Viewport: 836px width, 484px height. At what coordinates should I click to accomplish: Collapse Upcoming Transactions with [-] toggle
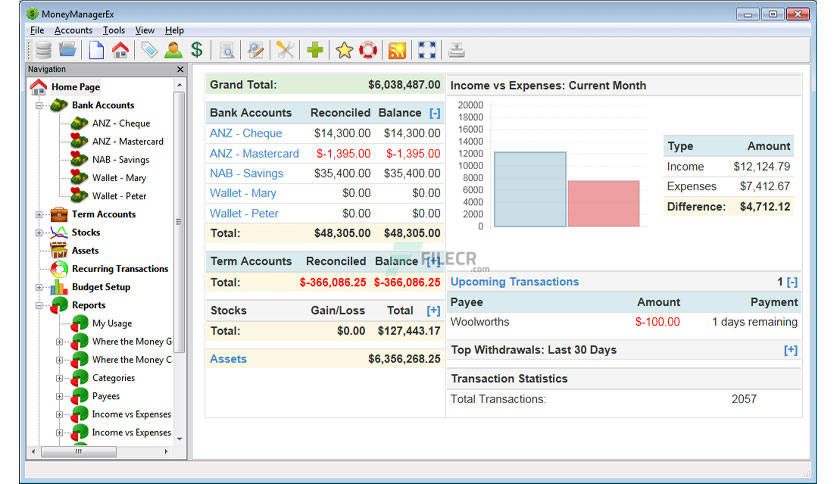[792, 282]
